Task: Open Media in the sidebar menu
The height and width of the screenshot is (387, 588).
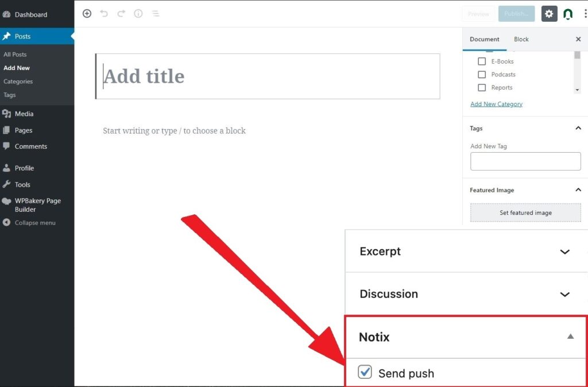Action: click(x=24, y=114)
